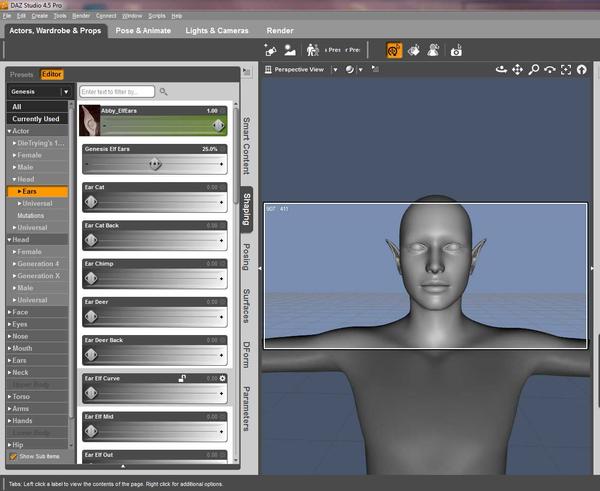
Task: Open the Create menu
Action: tap(40, 16)
